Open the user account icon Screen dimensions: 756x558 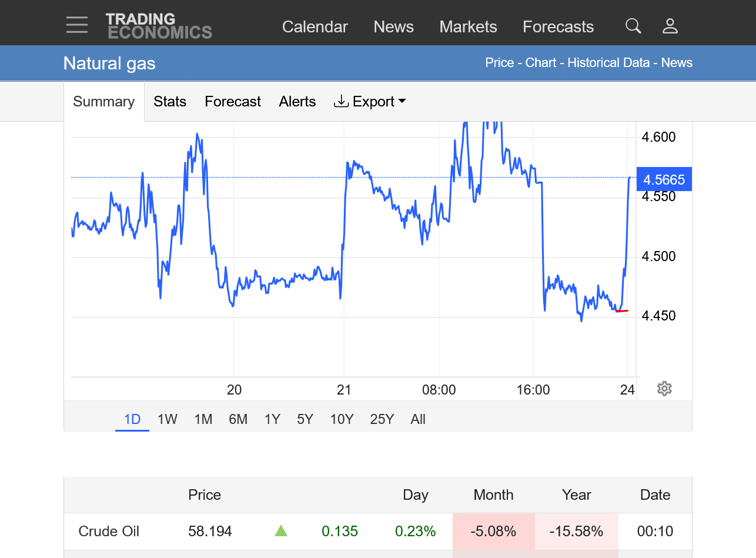point(670,26)
